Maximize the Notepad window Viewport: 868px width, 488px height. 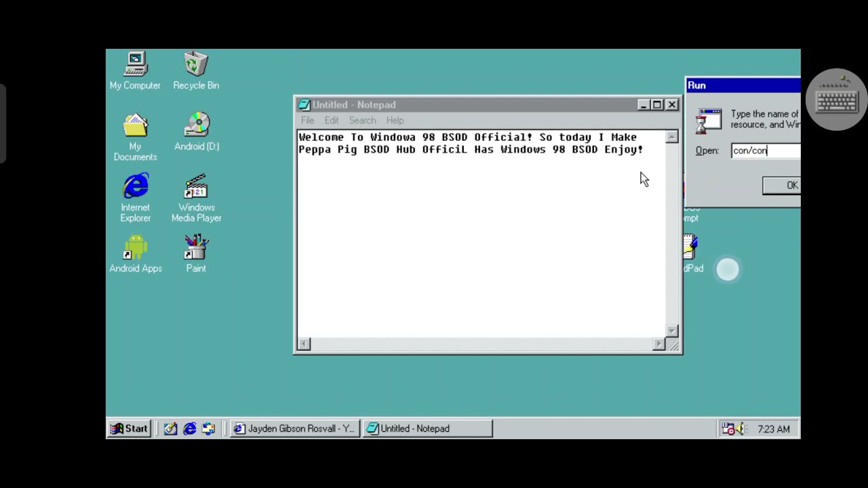point(656,104)
